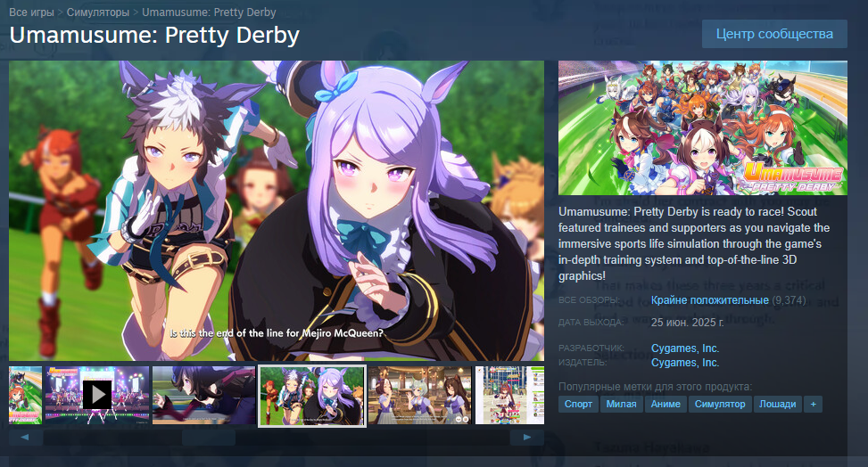Viewport: 868px width, 467px height.
Task: Select the Спорт tag
Action: 578,404
